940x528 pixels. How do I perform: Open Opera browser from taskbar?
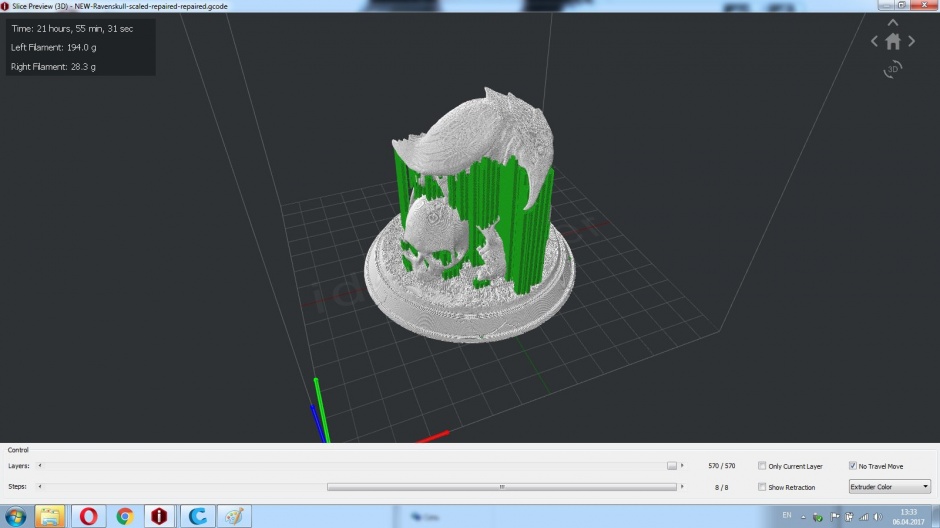click(x=88, y=516)
